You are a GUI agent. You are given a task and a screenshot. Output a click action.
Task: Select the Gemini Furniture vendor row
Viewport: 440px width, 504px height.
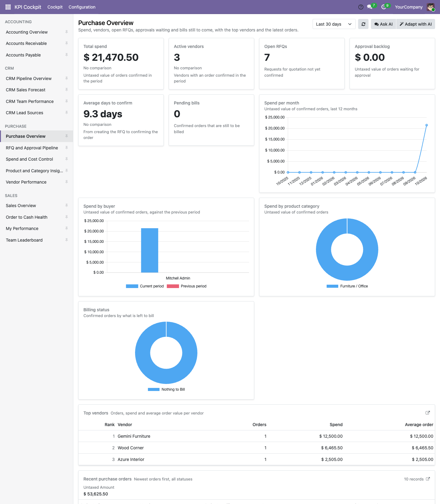(257, 436)
